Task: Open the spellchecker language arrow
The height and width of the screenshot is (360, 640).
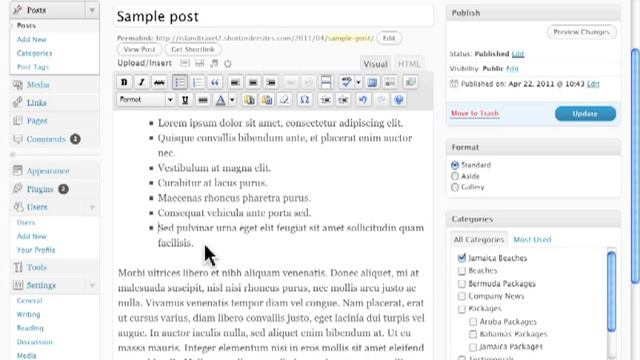Action: 358,82
